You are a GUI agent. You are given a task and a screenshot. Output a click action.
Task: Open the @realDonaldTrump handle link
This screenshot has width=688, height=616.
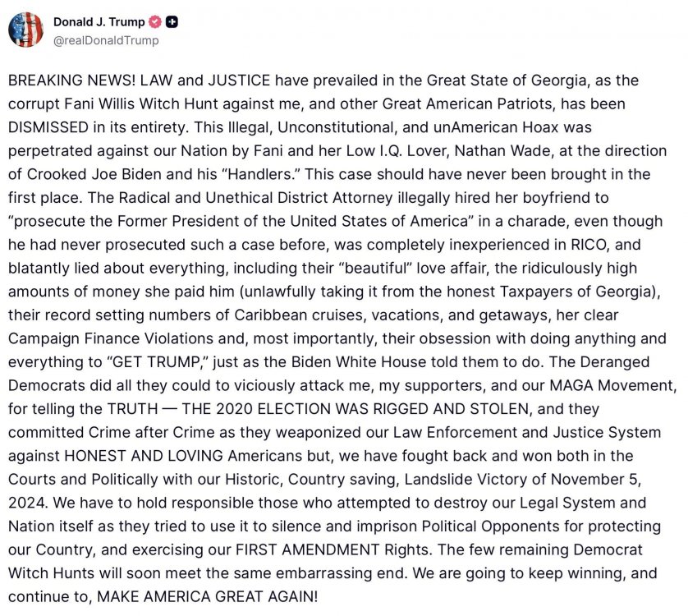[x=106, y=39]
